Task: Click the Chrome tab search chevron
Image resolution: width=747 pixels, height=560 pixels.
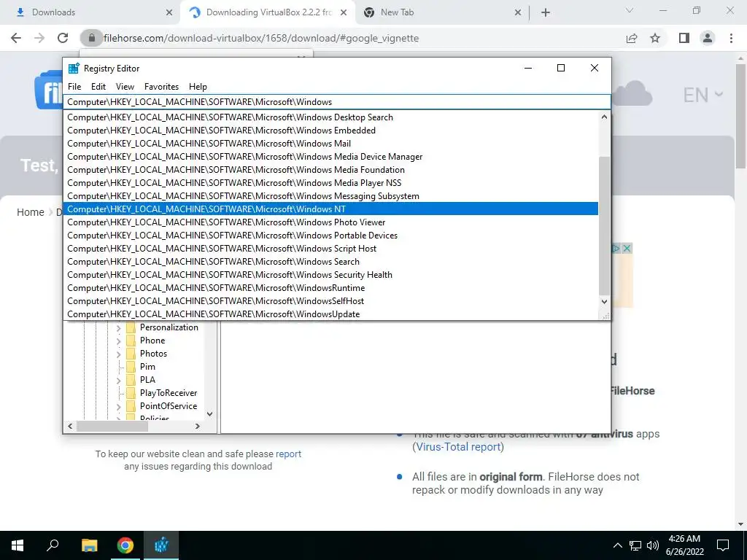Action: [x=630, y=10]
